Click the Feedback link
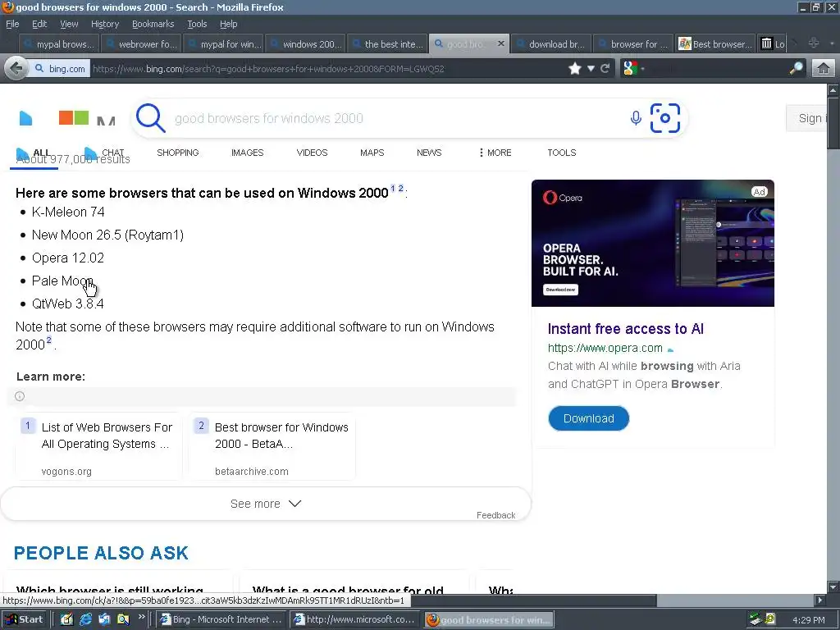This screenshot has height=630, width=840. tap(495, 515)
